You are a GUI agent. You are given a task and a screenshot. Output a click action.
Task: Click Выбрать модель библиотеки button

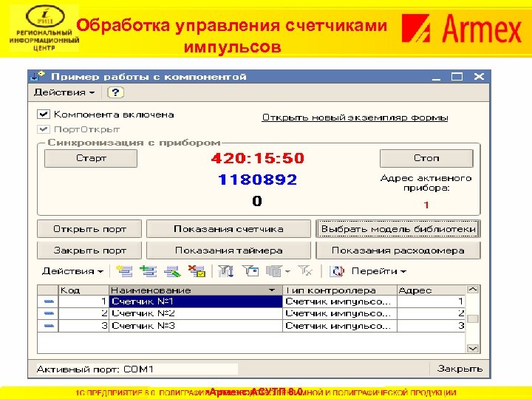pyautogui.click(x=398, y=229)
